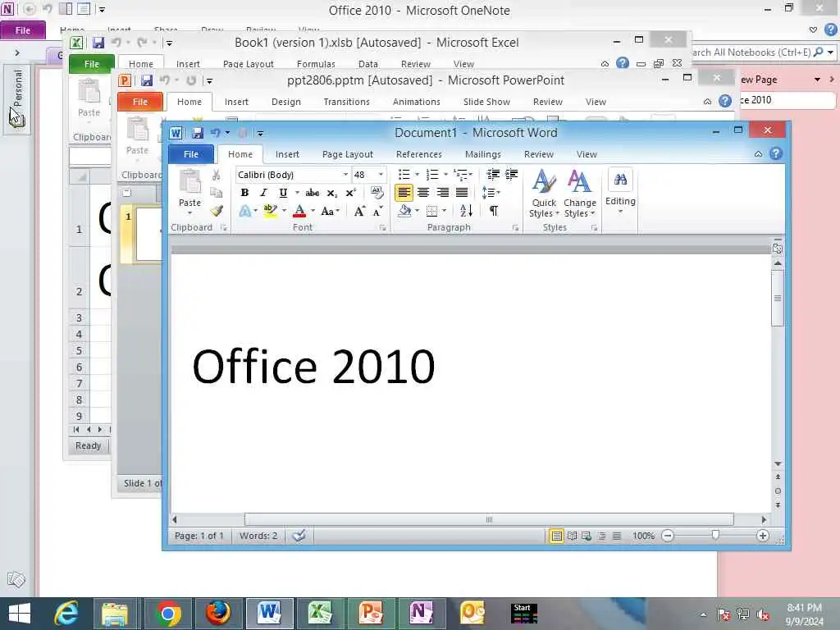Toggle Center alignment in Word

click(423, 192)
